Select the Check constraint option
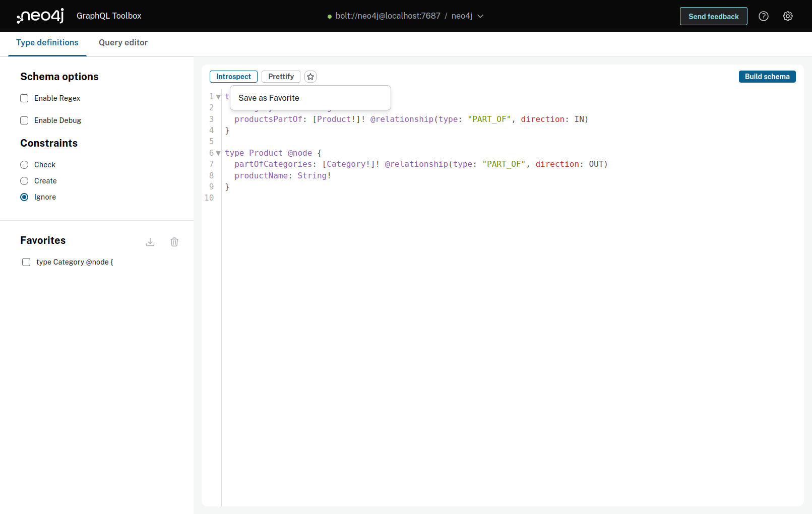Screen dimensions: 812x514 24,165
